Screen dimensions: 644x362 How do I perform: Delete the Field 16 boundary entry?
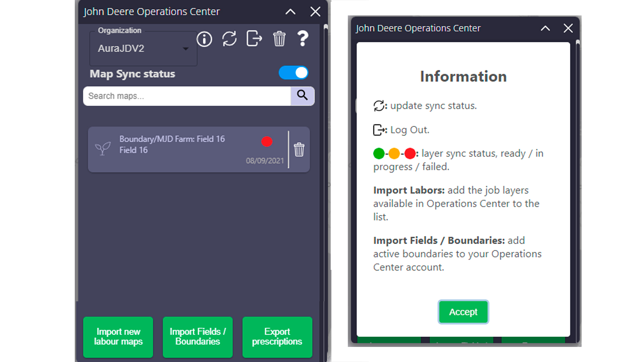tap(299, 149)
